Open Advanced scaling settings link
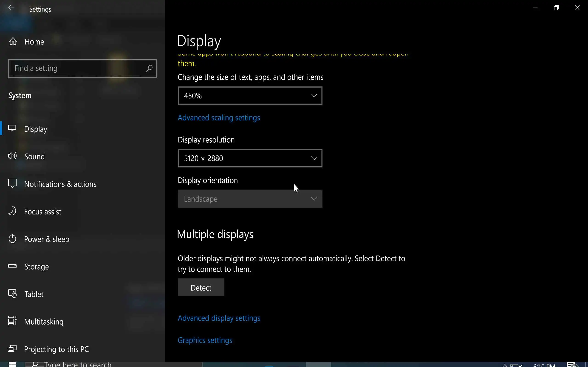Viewport: 588px width, 367px height. (x=219, y=118)
